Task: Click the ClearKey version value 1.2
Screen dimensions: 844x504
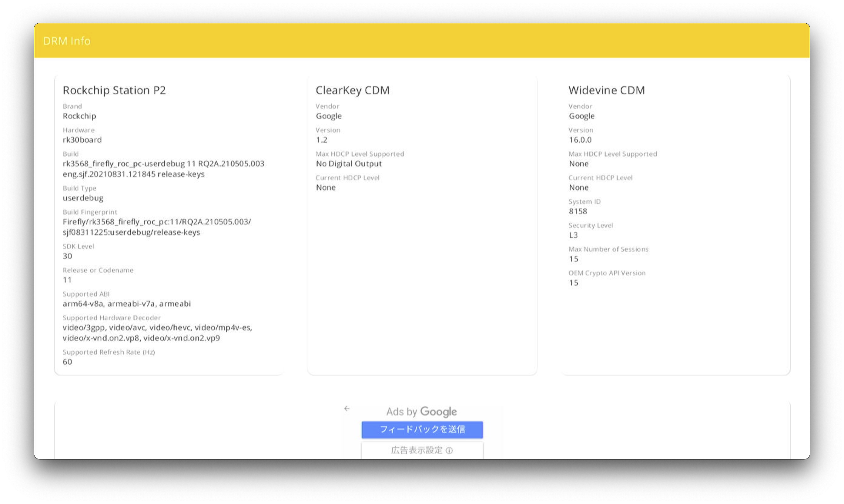Action: [x=322, y=140]
